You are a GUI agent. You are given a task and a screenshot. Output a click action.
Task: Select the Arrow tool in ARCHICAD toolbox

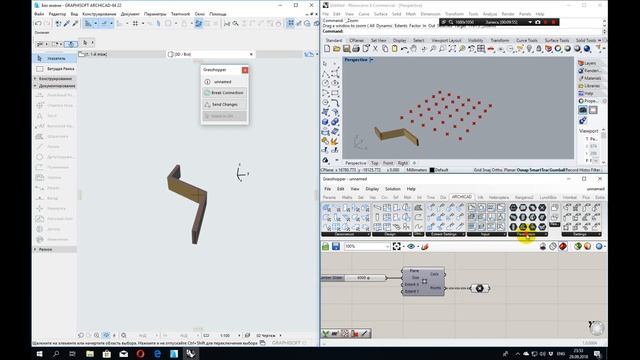pos(55,58)
